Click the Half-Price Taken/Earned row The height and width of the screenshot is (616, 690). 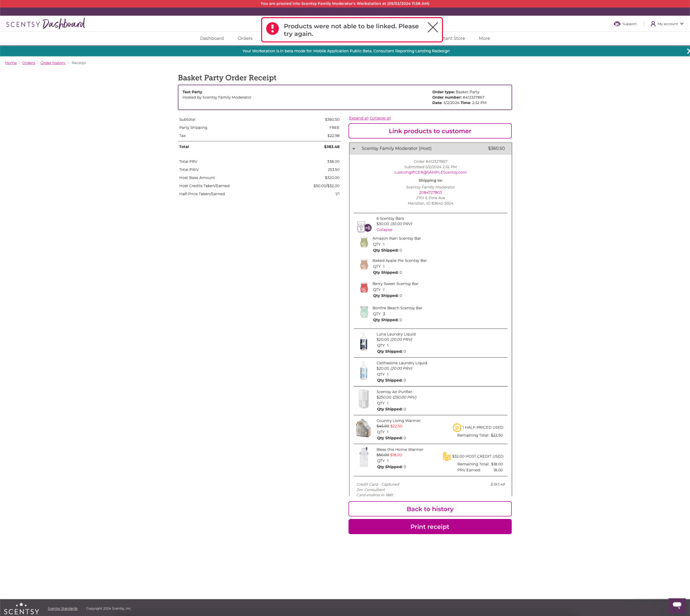point(259,194)
